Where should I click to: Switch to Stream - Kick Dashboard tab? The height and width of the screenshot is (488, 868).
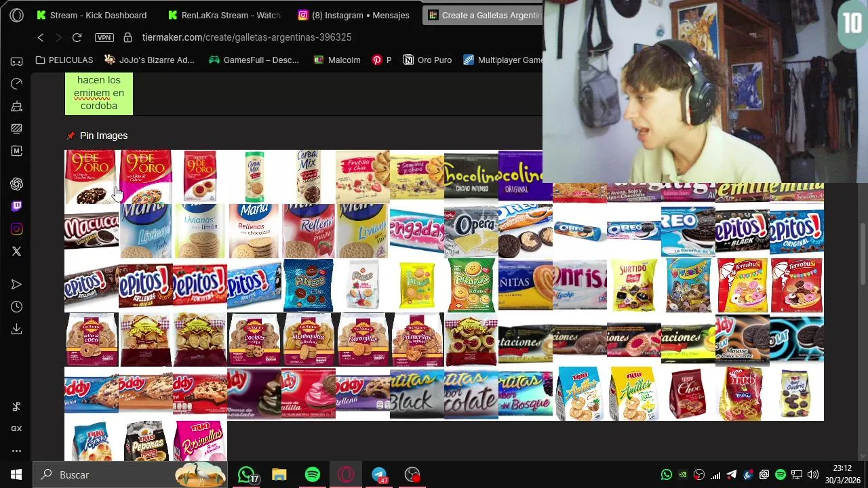tap(92, 15)
